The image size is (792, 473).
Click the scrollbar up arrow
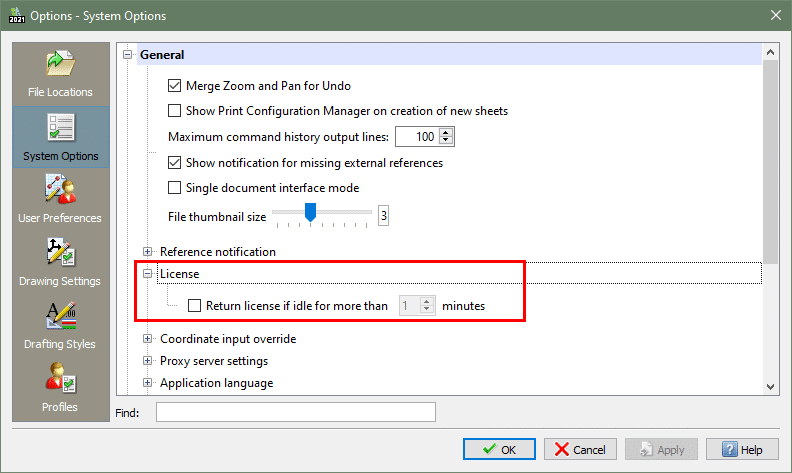[770, 52]
